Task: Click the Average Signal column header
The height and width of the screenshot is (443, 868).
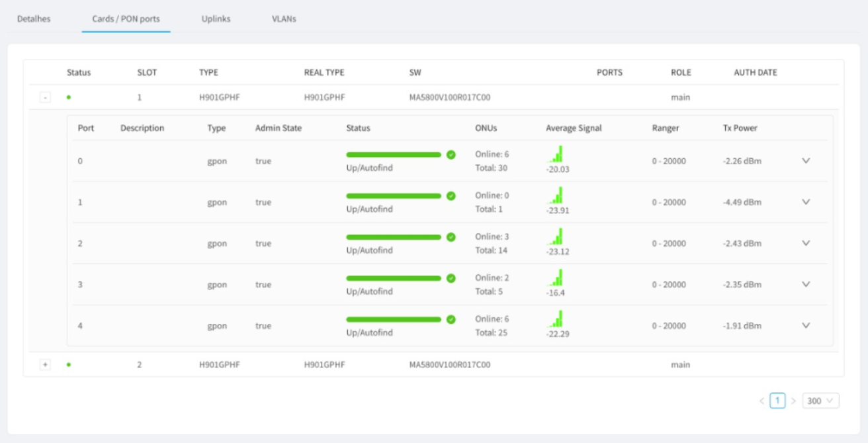Action: tap(574, 128)
